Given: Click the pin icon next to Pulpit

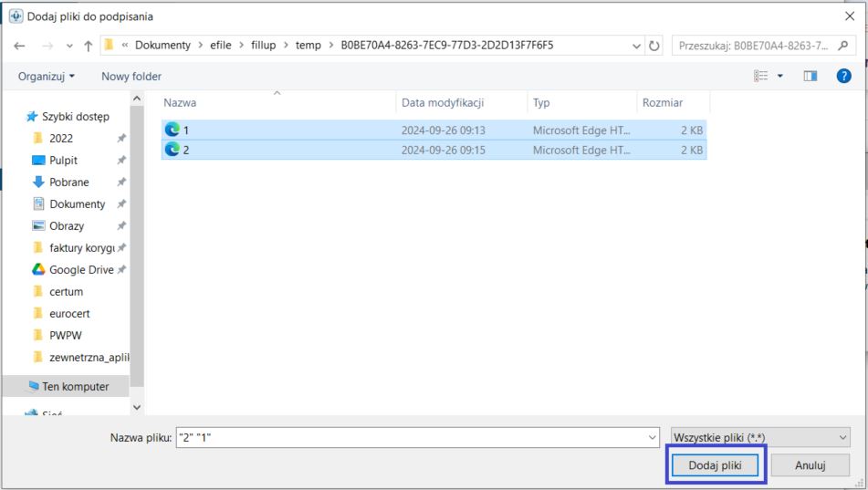Looking at the screenshot, I should (x=121, y=161).
